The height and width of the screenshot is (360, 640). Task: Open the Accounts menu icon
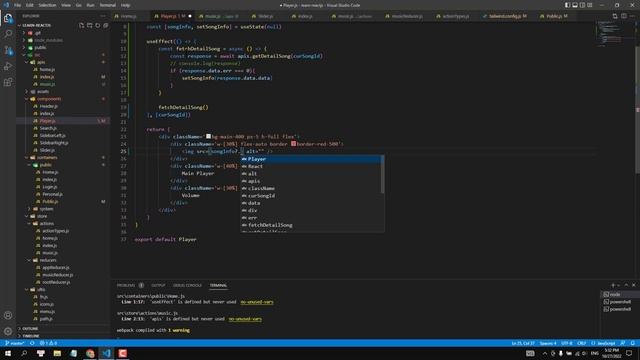(x=8, y=315)
